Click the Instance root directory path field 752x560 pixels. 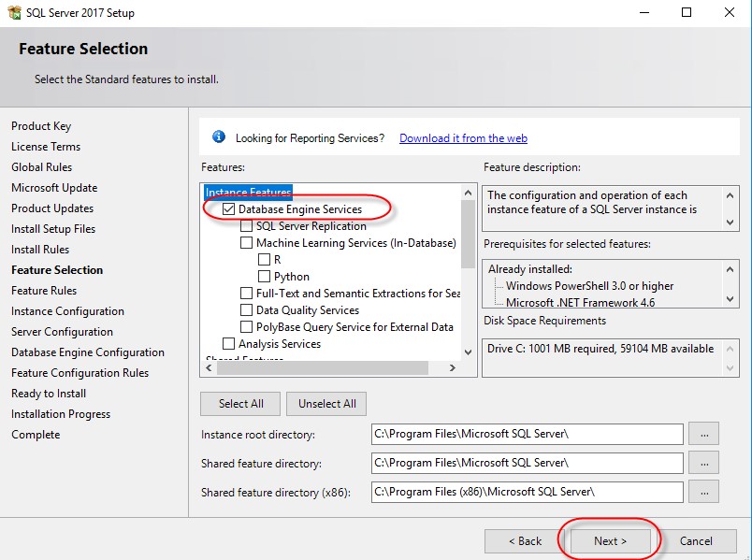pos(528,434)
